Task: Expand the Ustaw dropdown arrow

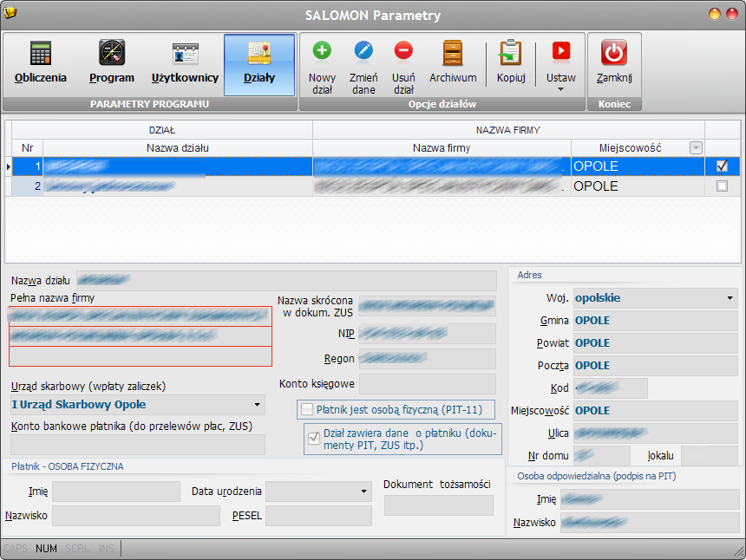Action: click(x=560, y=90)
